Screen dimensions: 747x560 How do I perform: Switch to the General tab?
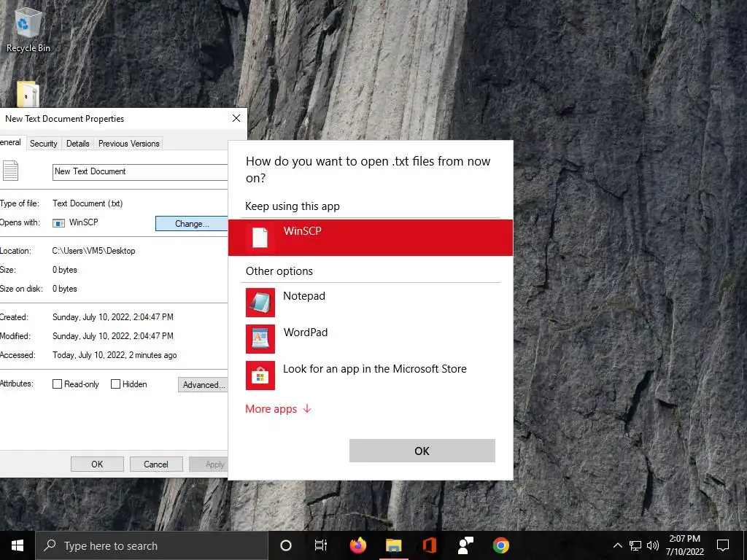pyautogui.click(x=12, y=142)
